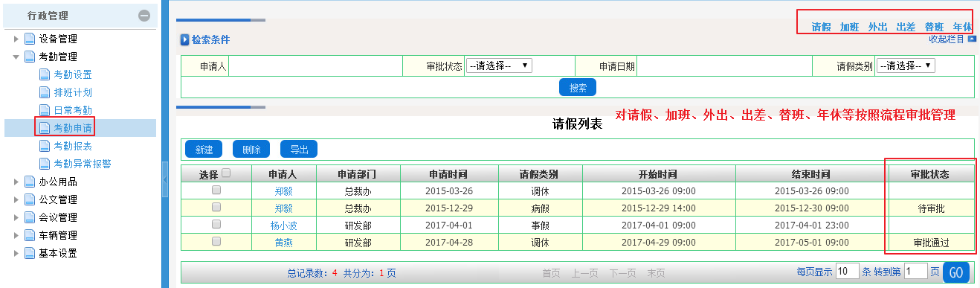Click the 首页 pagination link
The width and height of the screenshot is (980, 288).
pos(552,273)
